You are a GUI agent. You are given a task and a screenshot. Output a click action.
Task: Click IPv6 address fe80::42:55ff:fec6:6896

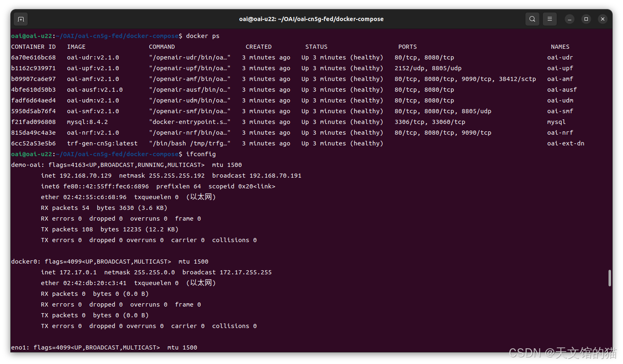(106, 186)
